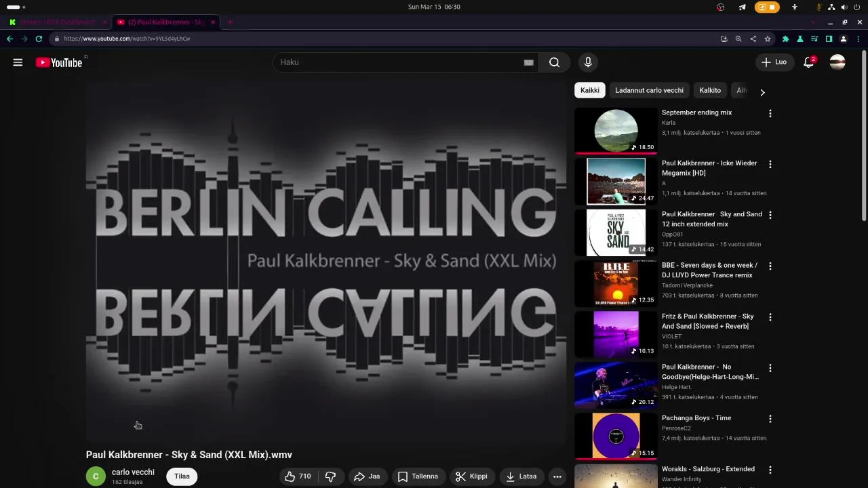Open options for Sky and Sand 12 inch mix
Screen dimensions: 868x488
point(770,215)
